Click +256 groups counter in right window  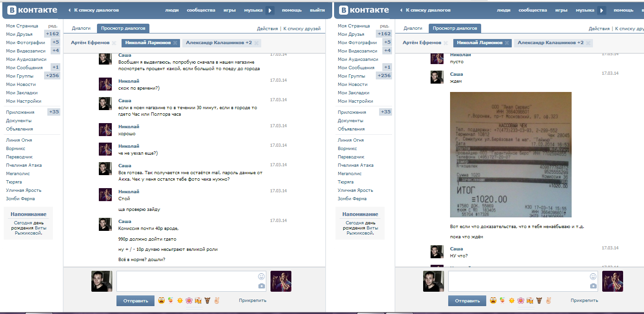point(384,76)
